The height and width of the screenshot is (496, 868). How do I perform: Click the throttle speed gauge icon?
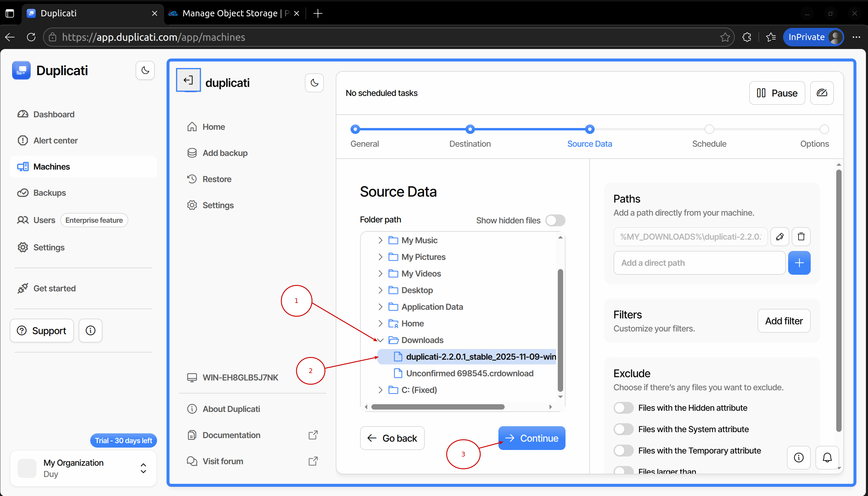tap(821, 93)
